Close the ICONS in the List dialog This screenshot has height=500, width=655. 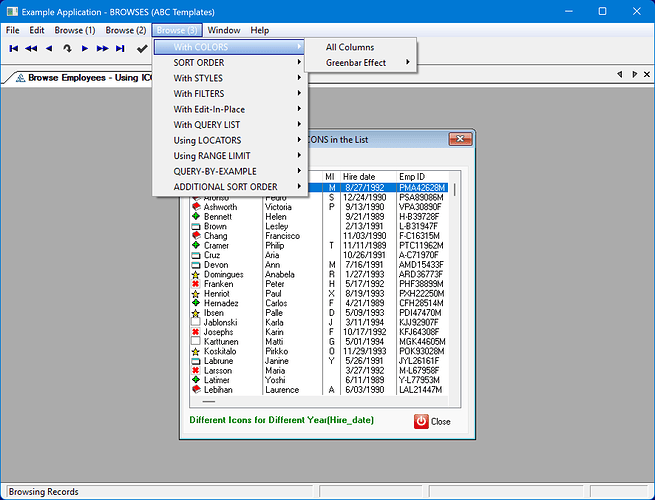click(x=460, y=139)
